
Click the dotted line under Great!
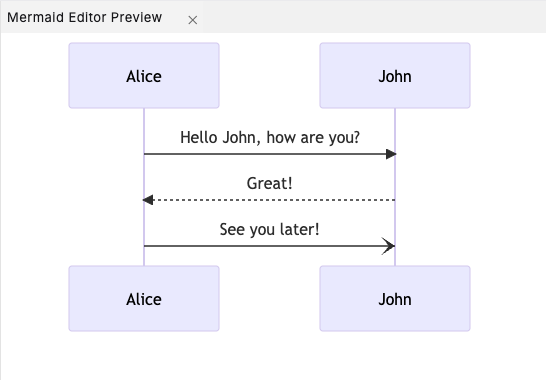(274, 200)
